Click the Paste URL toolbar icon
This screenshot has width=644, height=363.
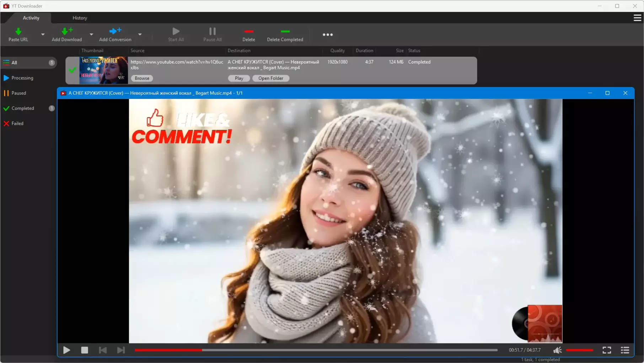click(x=18, y=34)
